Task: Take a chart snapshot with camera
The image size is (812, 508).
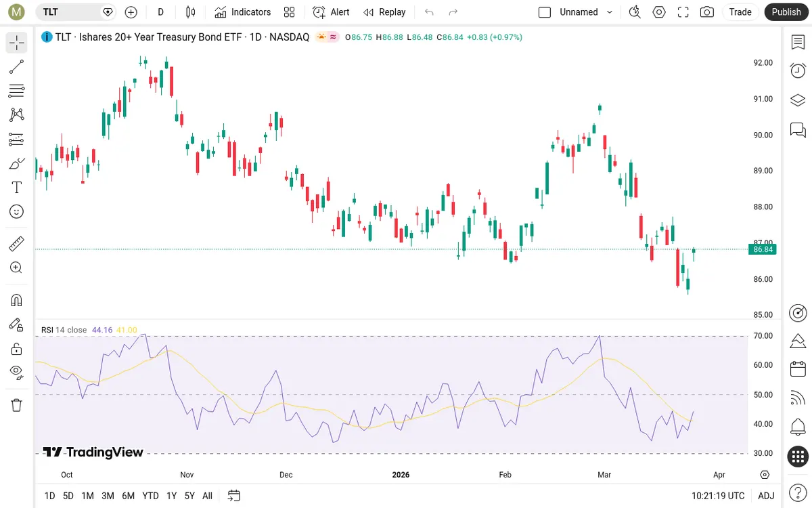Action: [x=707, y=12]
